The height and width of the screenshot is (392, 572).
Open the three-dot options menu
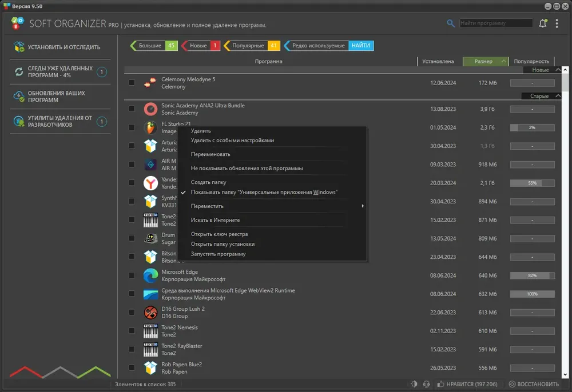click(x=557, y=23)
